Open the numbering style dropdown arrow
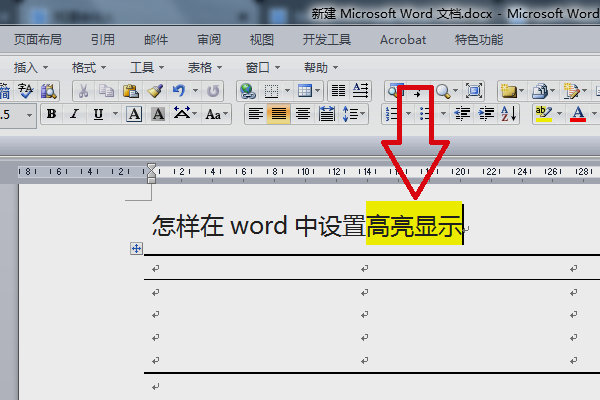The width and height of the screenshot is (600, 400). point(408,114)
